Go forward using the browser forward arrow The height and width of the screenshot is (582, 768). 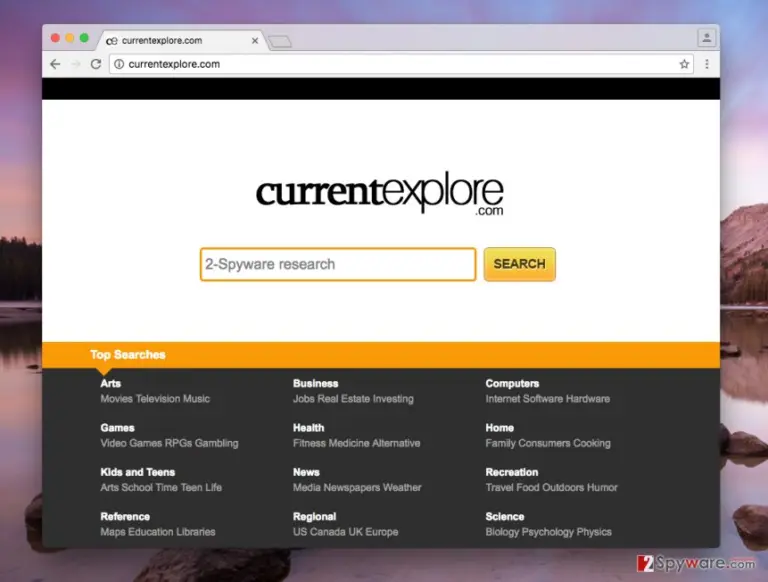point(75,64)
